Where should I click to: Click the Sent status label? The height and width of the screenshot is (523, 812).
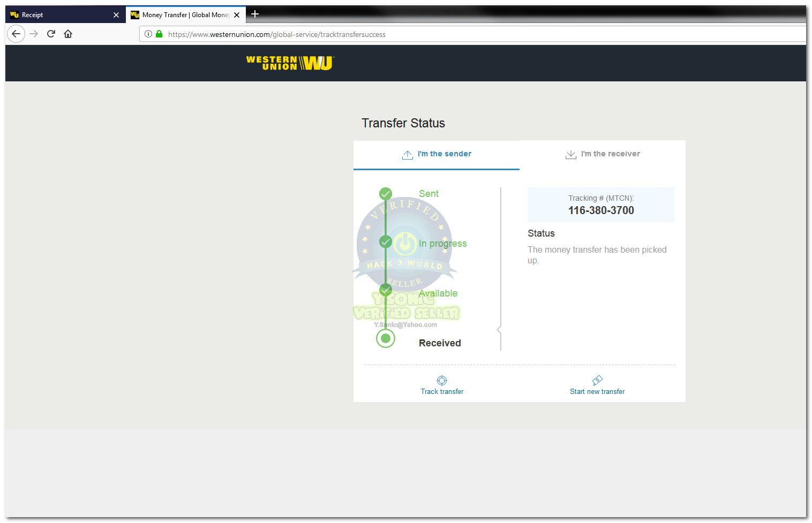point(428,194)
